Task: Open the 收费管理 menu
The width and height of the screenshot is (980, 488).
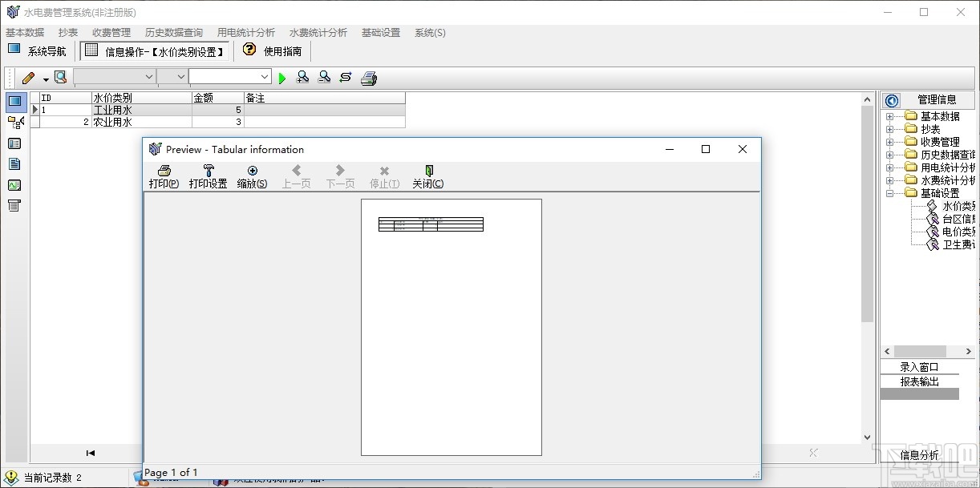Action: (111, 33)
